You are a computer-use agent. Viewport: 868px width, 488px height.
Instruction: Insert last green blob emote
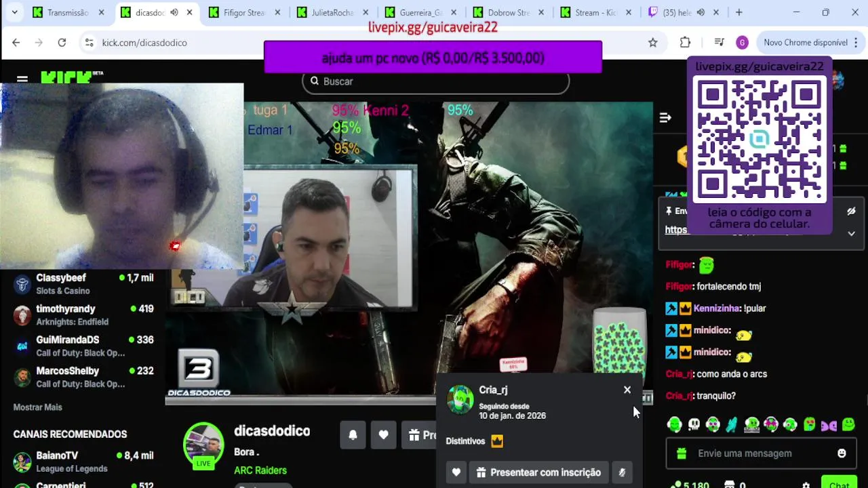click(x=848, y=425)
